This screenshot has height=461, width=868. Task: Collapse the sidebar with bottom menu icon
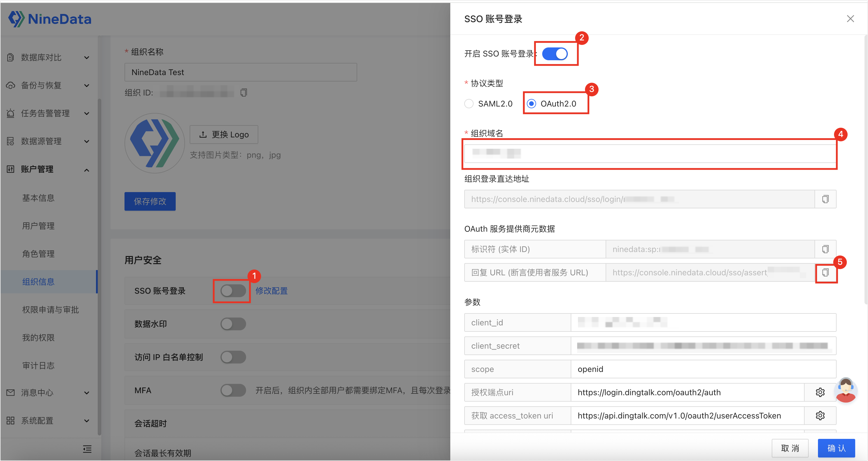[x=87, y=449]
